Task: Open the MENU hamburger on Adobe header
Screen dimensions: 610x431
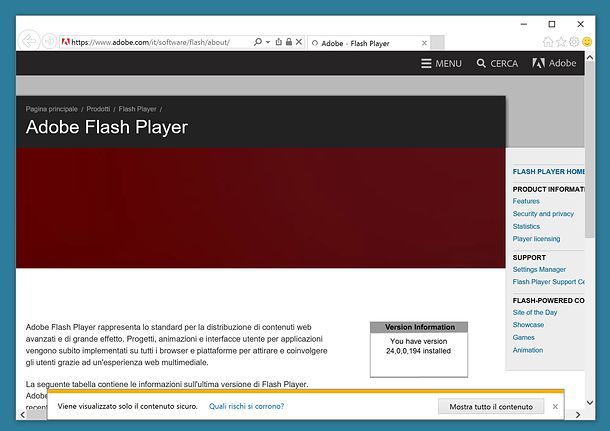Action: 441,63
